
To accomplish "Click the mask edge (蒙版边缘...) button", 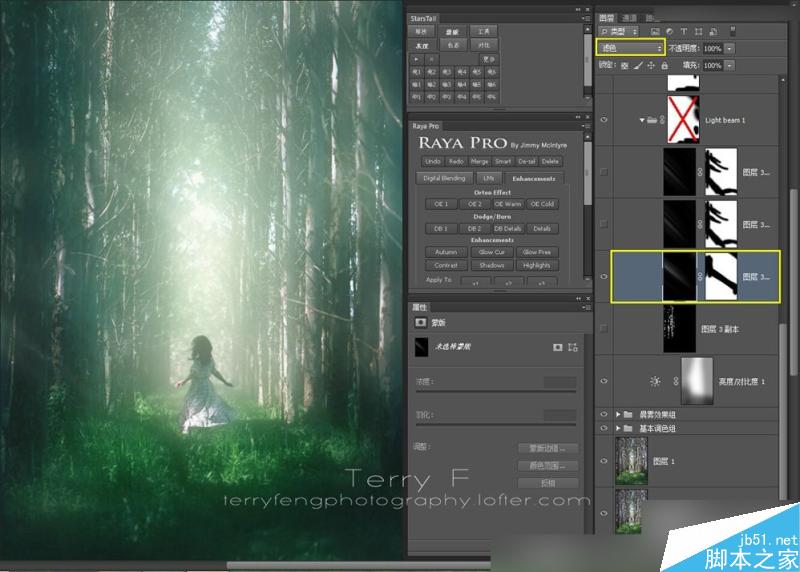I will tap(548, 448).
